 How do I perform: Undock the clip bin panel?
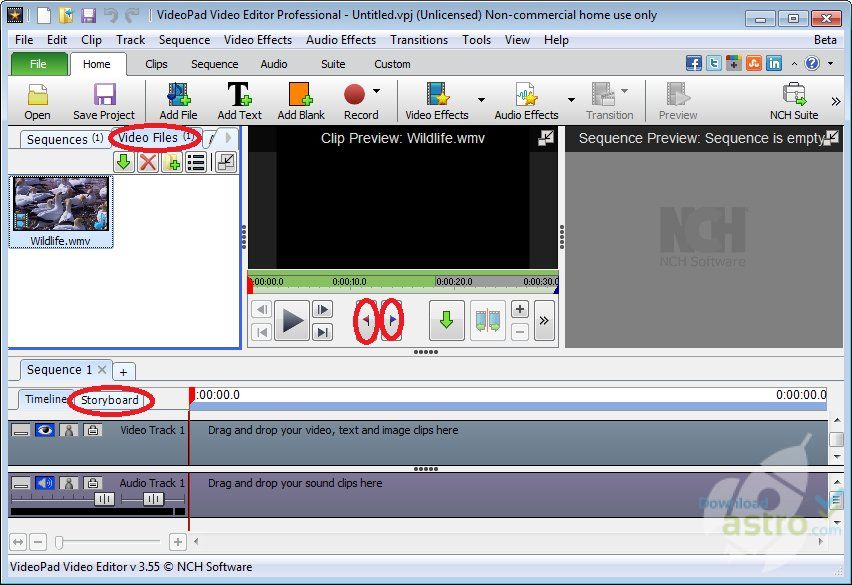(x=225, y=162)
